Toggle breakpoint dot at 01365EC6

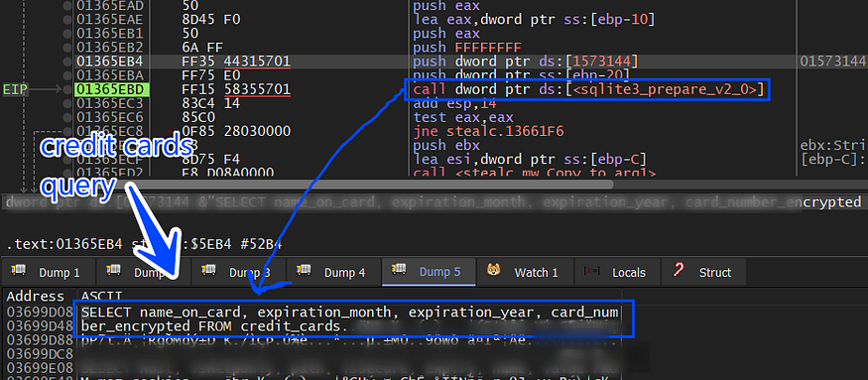(x=67, y=117)
